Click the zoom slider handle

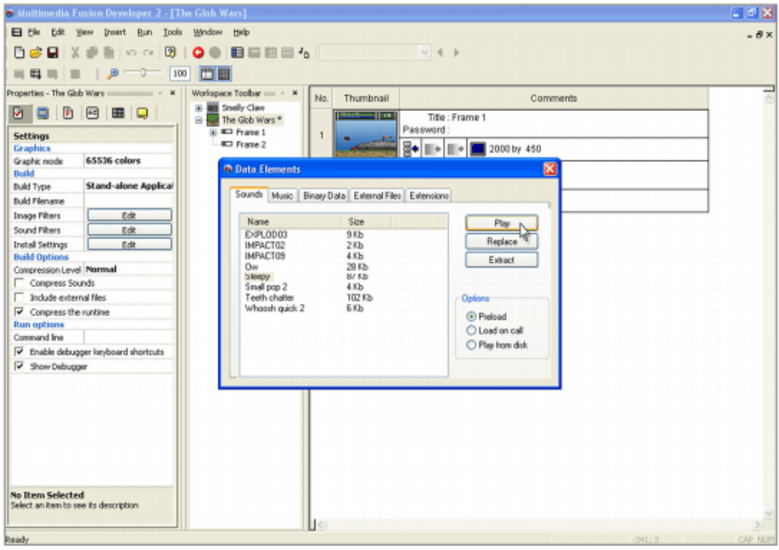coord(143,73)
